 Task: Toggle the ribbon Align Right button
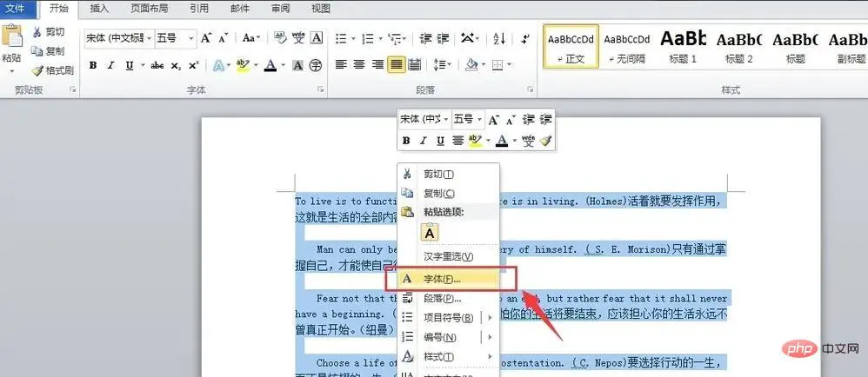pyautogui.click(x=377, y=64)
